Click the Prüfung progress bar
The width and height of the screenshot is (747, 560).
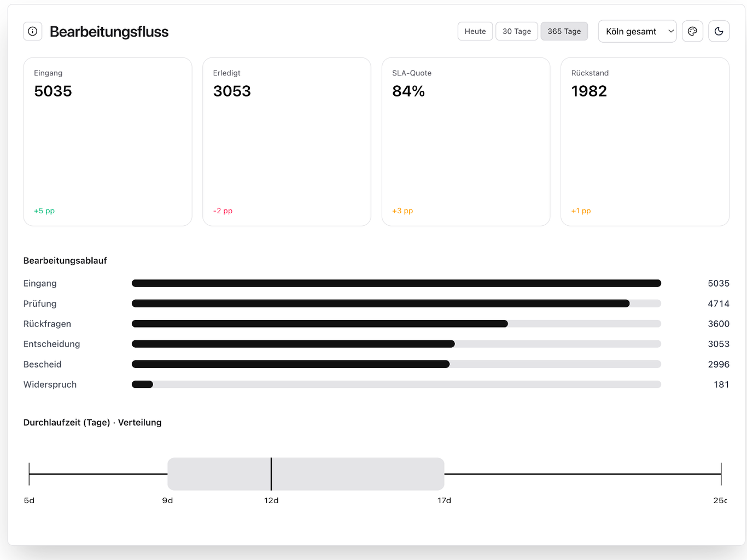(x=396, y=304)
